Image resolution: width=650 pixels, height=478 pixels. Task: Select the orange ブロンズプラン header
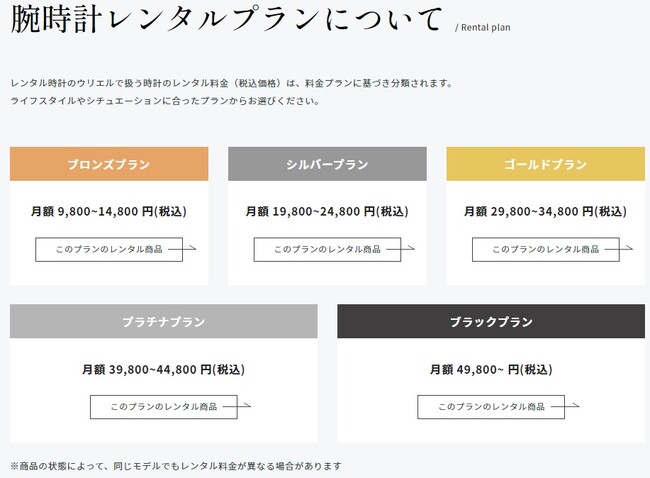click(x=109, y=164)
